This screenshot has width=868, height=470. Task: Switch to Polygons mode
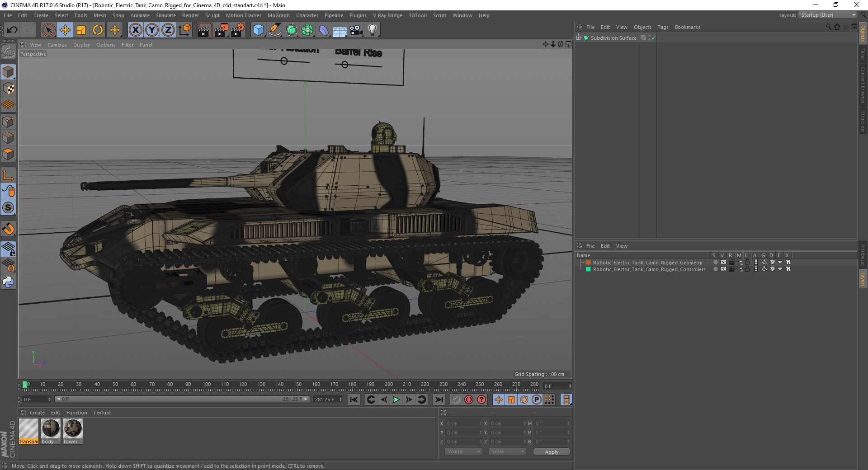[8, 154]
